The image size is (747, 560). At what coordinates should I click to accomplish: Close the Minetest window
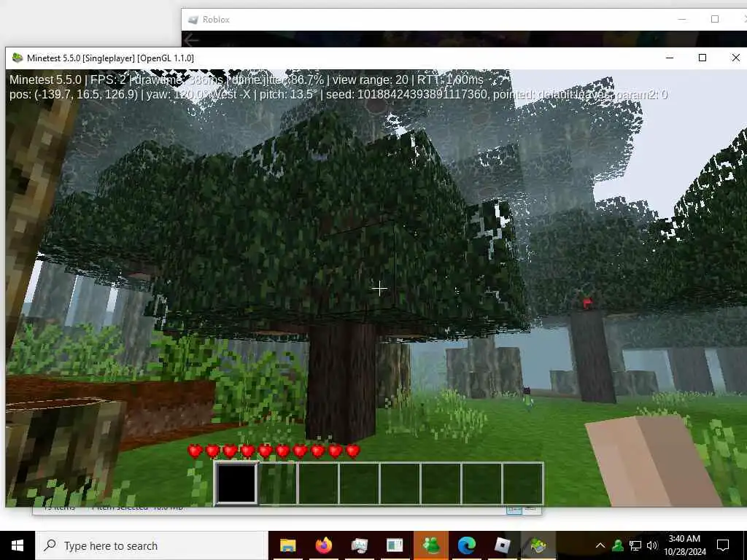735,58
